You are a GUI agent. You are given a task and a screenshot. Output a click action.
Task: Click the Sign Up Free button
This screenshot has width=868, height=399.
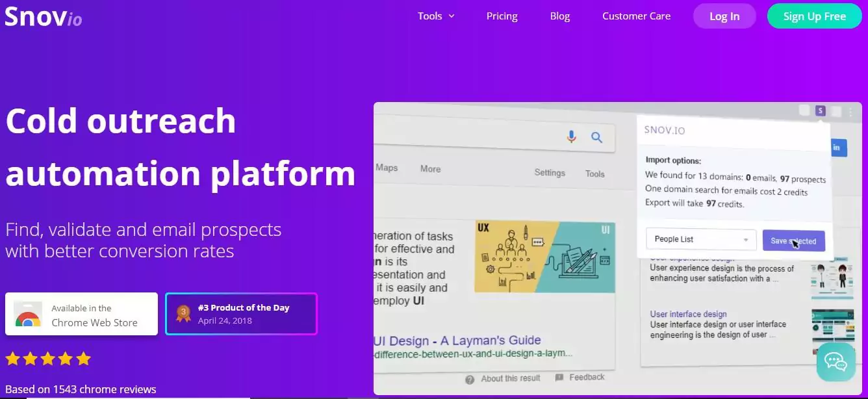[x=815, y=16]
